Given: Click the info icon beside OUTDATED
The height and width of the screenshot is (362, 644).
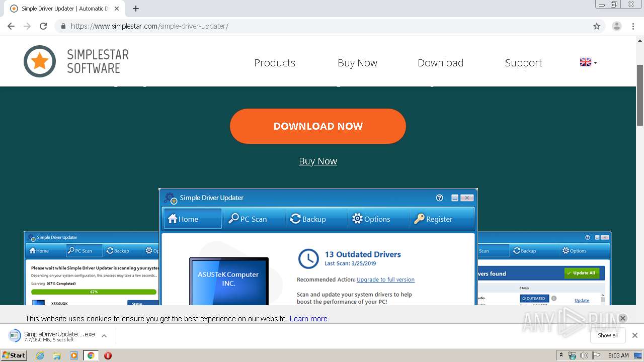Looking at the screenshot, I should click(x=554, y=298).
